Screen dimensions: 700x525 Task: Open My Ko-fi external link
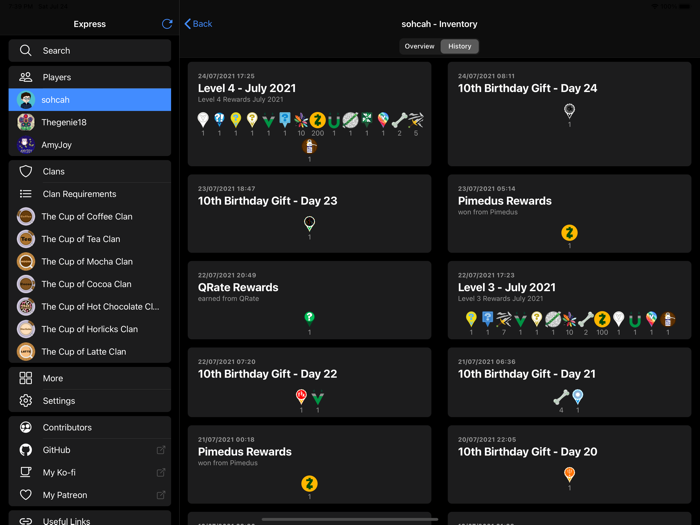161,472
